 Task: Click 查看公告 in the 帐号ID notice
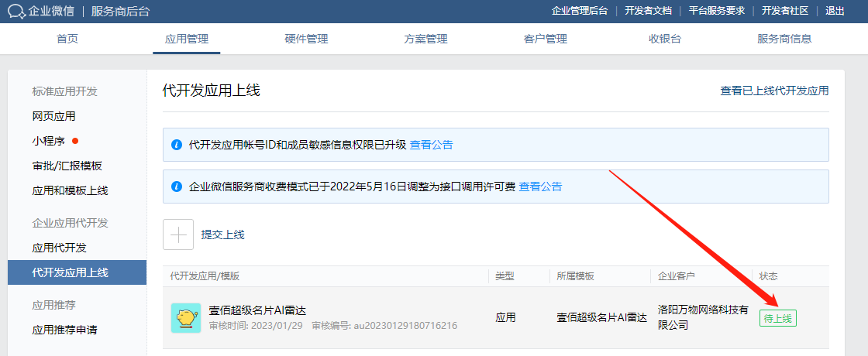point(431,145)
